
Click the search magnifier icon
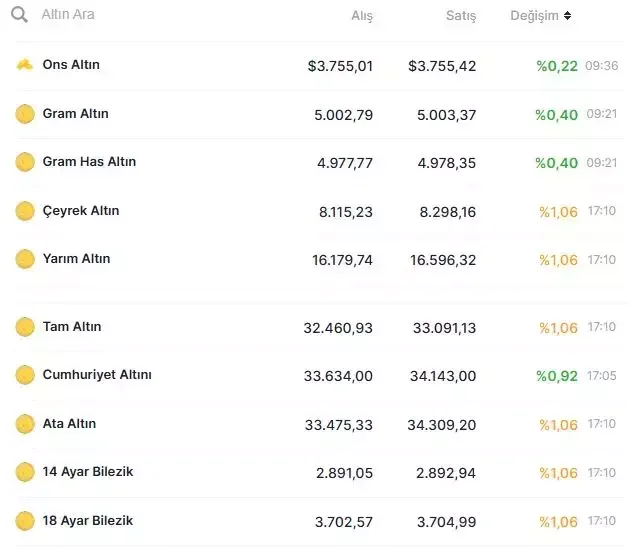click(19, 16)
